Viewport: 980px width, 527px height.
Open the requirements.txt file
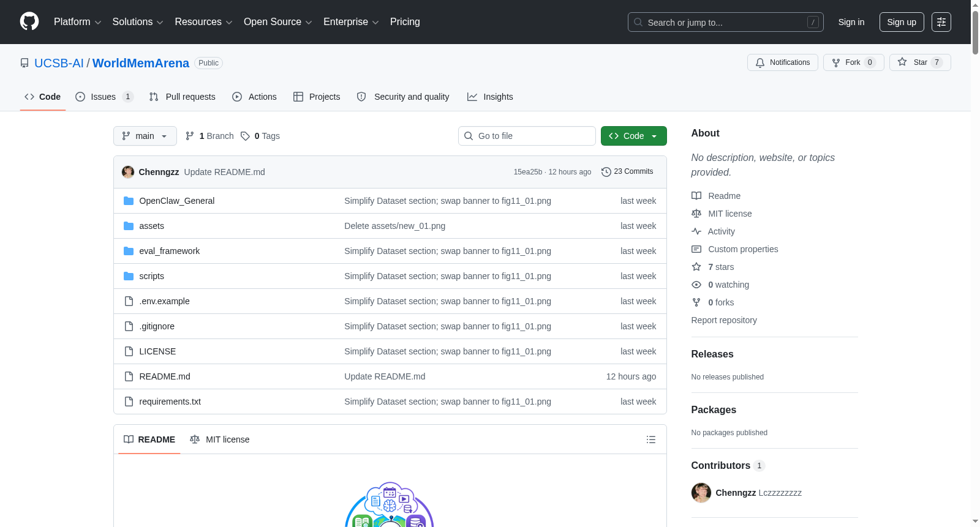coord(170,402)
